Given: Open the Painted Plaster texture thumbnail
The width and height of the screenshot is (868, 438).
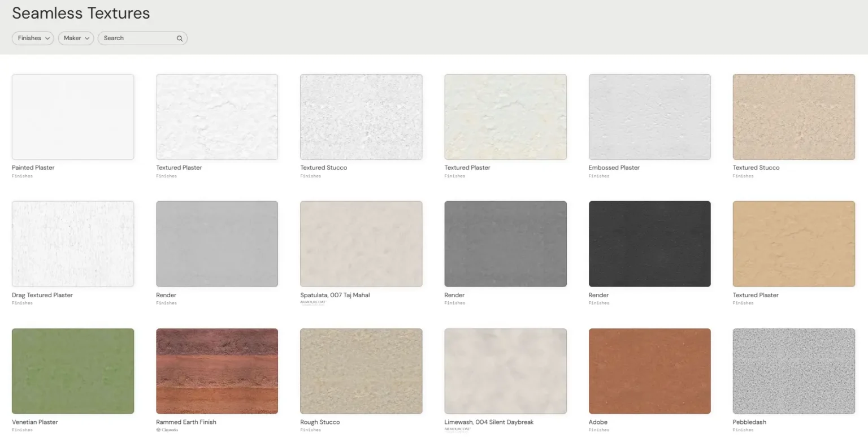Looking at the screenshot, I should click(x=73, y=117).
